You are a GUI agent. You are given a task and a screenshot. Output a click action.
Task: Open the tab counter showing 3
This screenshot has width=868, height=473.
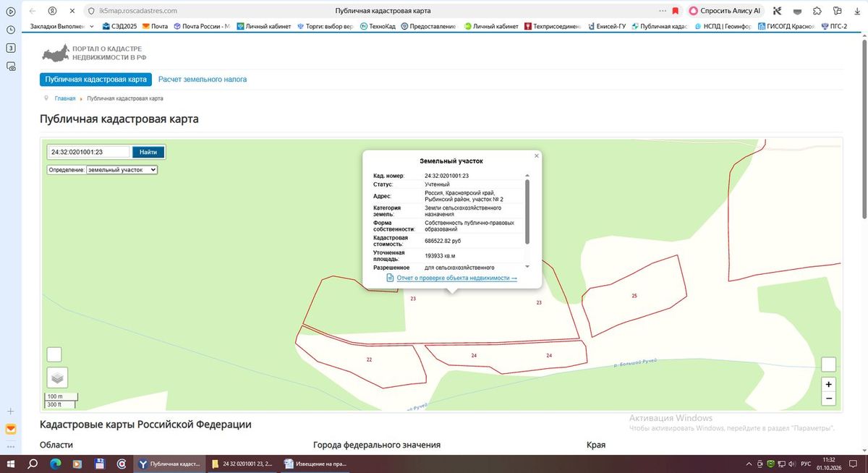[x=11, y=48]
